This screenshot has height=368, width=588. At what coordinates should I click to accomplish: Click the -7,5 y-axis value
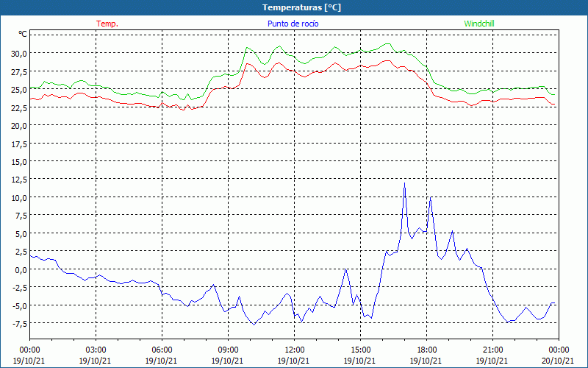[x=19, y=324]
